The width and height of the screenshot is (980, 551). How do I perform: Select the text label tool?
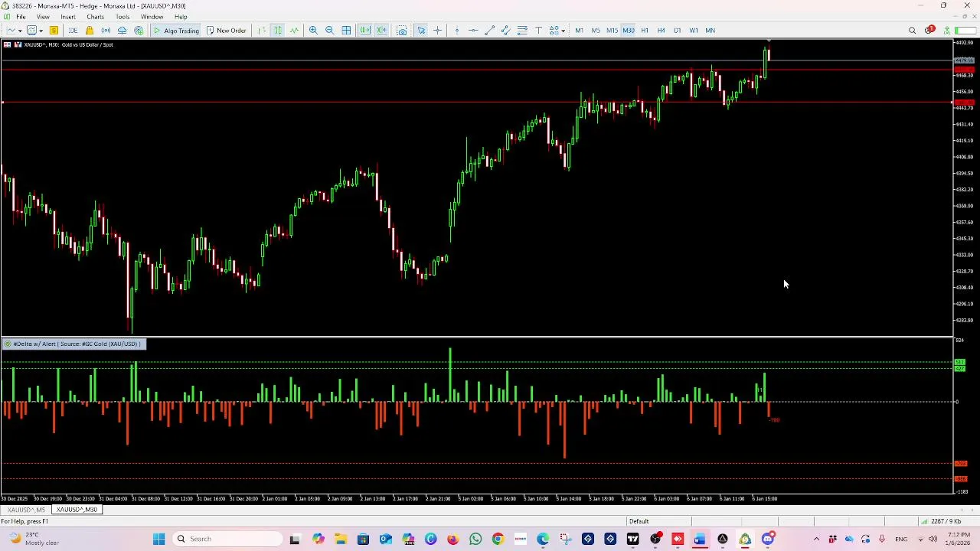[538, 31]
